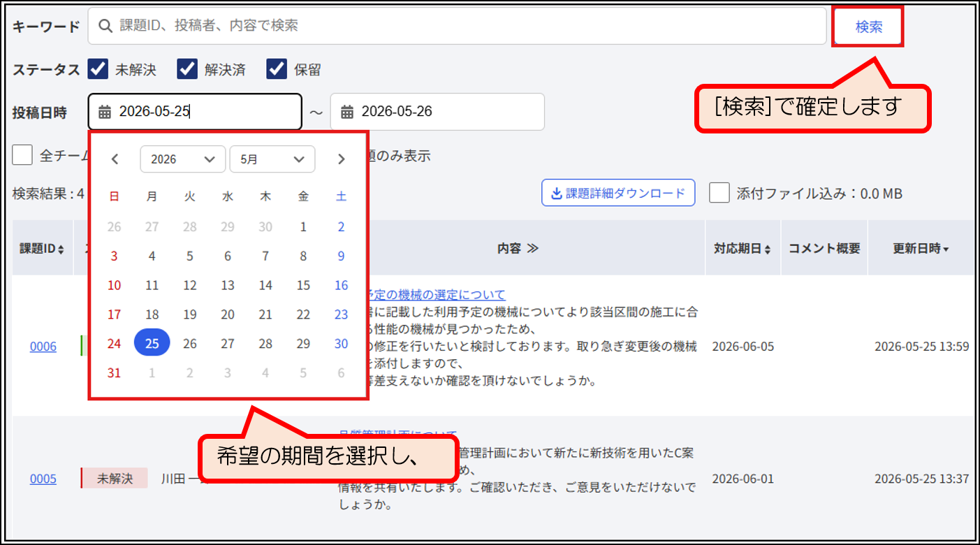
Task: Go to the previous month in the calendar
Action: (x=115, y=159)
